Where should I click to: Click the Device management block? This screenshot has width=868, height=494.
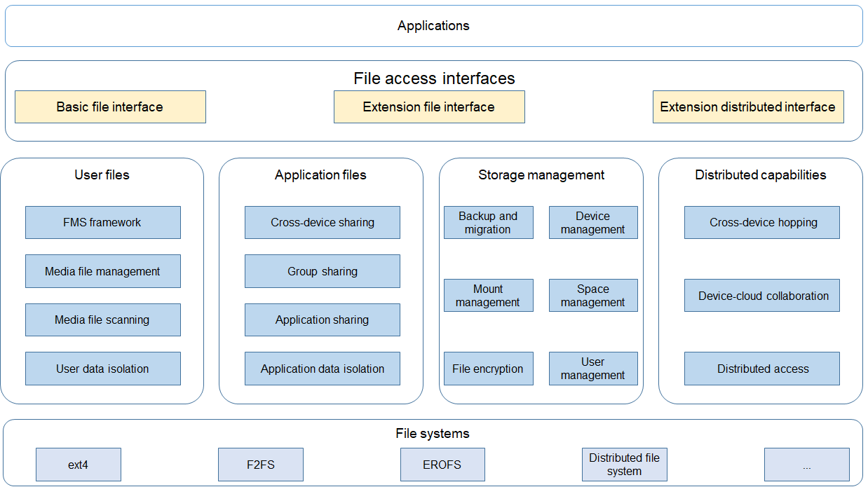(x=593, y=222)
